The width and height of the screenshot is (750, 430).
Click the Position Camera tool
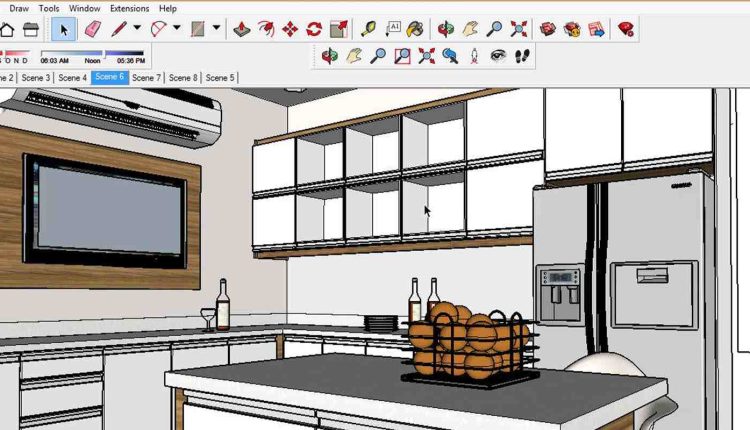coord(474,56)
